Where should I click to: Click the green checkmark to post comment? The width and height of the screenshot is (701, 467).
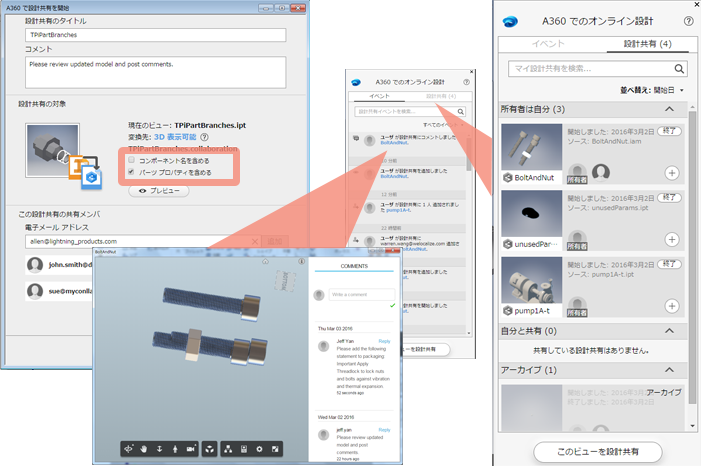(393, 306)
